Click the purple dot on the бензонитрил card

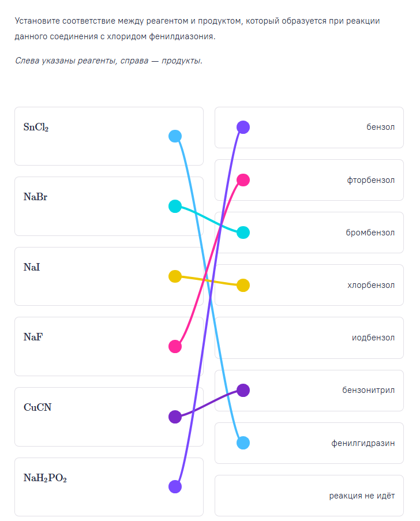pyautogui.click(x=243, y=390)
